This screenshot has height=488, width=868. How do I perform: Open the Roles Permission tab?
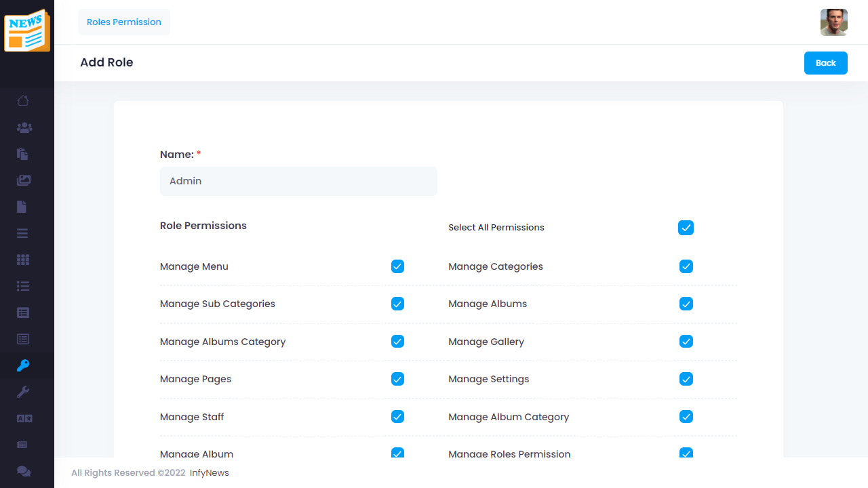pyautogui.click(x=124, y=22)
